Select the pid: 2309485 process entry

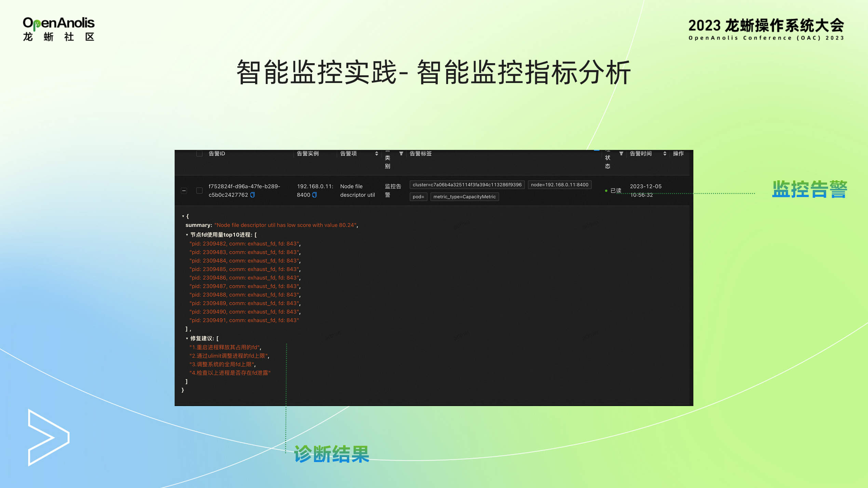[x=244, y=269]
